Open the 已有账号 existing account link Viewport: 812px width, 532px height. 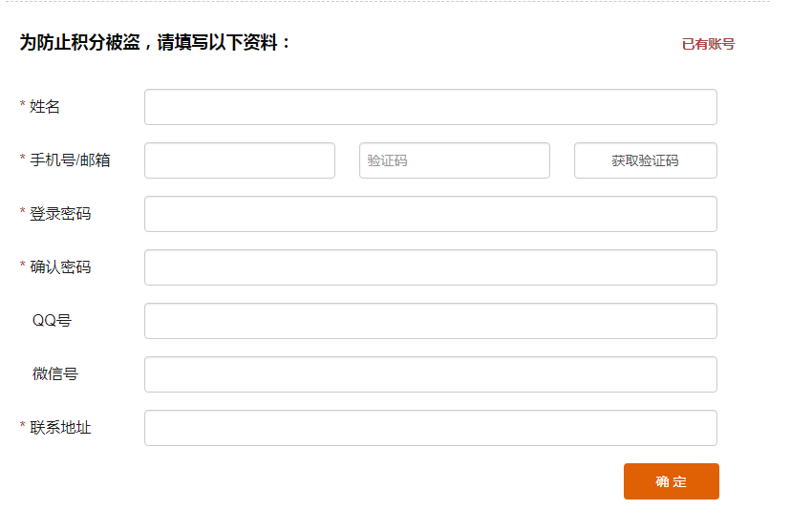pyautogui.click(x=708, y=44)
